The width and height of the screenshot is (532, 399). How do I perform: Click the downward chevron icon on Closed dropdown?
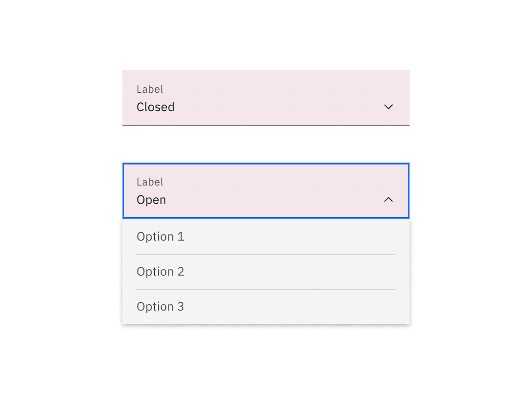[388, 107]
